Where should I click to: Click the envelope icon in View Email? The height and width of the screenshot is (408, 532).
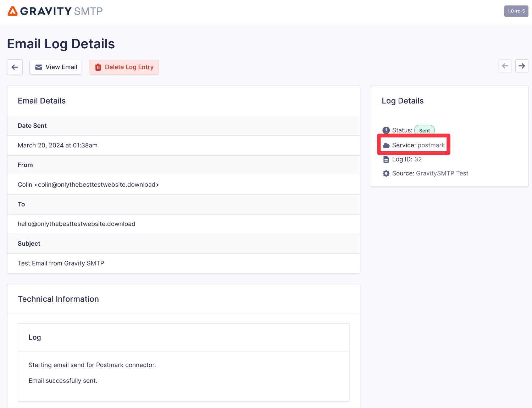point(39,67)
